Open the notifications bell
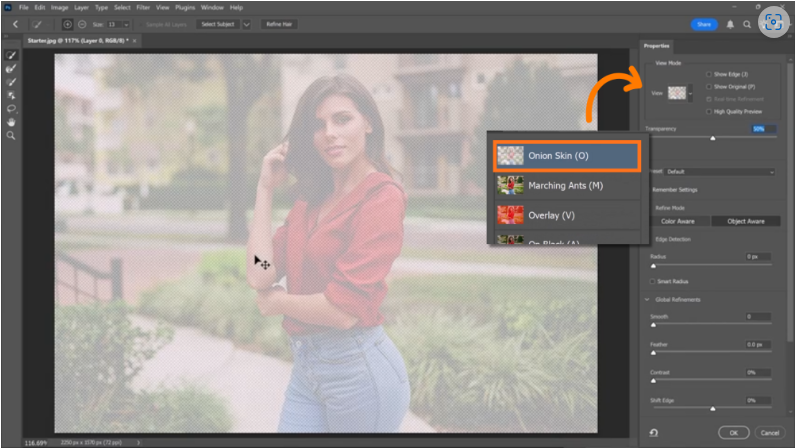Viewport: 795px width, 448px height. [730, 24]
